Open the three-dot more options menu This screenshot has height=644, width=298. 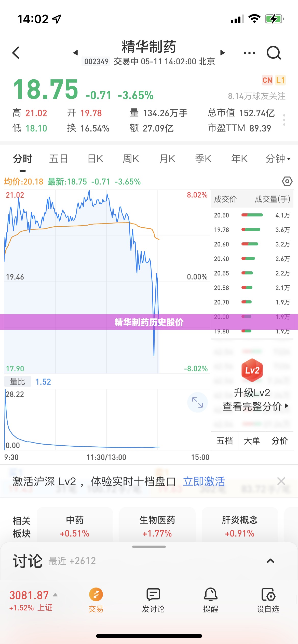pyautogui.click(x=249, y=53)
